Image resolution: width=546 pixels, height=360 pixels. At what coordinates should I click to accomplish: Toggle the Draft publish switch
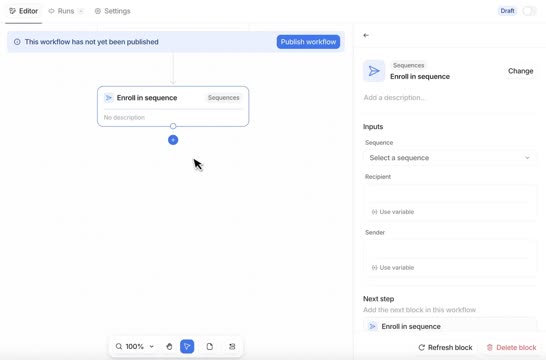(529, 11)
